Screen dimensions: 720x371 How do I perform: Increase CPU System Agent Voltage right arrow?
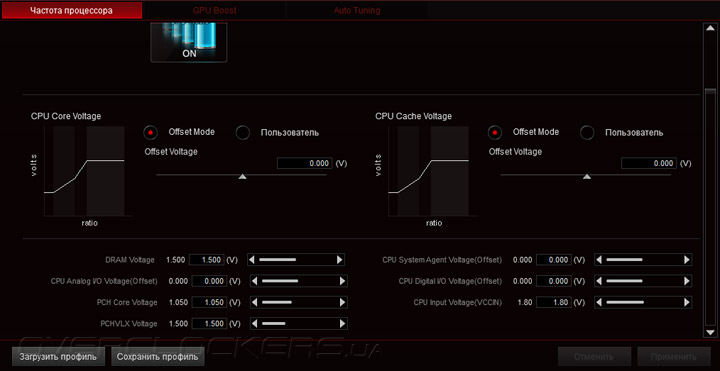[687, 260]
